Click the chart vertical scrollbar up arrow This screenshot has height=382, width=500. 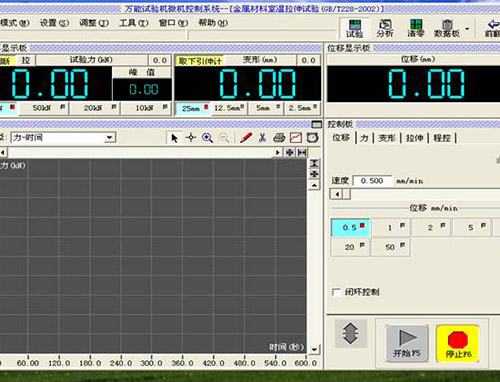coord(314,185)
